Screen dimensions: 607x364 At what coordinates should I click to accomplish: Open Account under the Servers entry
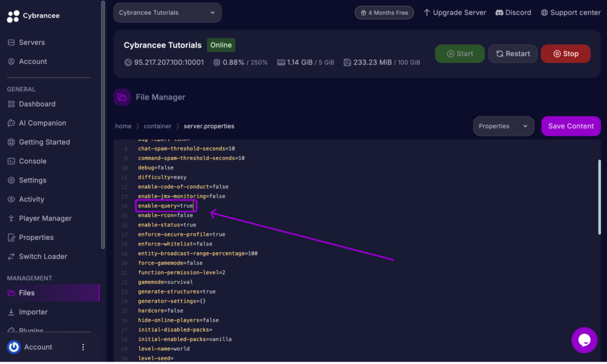point(33,62)
